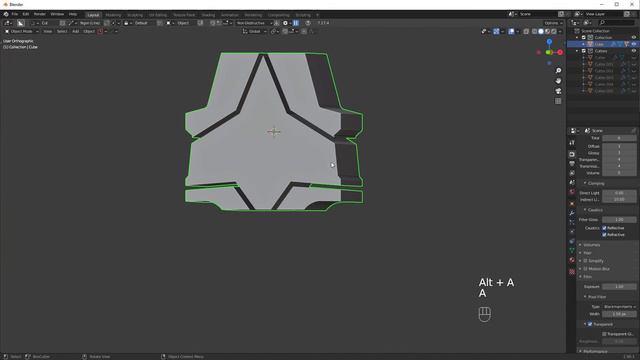Toggle the camera view icon
640x360 pixels.
[558, 91]
